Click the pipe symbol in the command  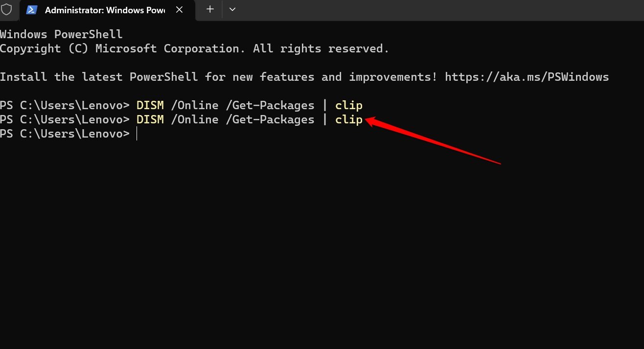(324, 105)
